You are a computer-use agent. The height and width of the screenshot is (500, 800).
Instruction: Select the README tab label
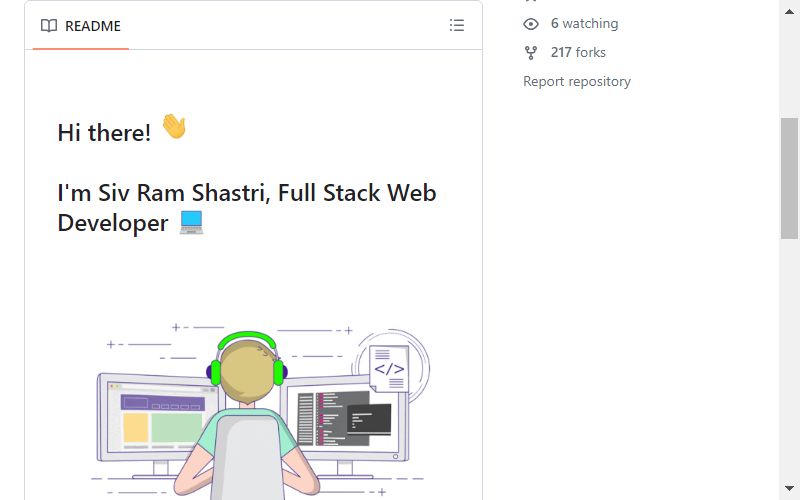pyautogui.click(x=93, y=26)
